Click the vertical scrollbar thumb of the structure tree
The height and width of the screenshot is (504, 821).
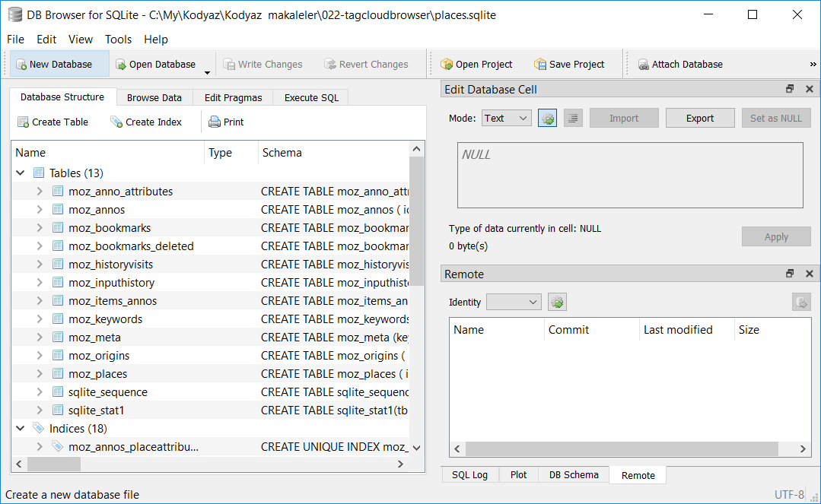coord(416,221)
